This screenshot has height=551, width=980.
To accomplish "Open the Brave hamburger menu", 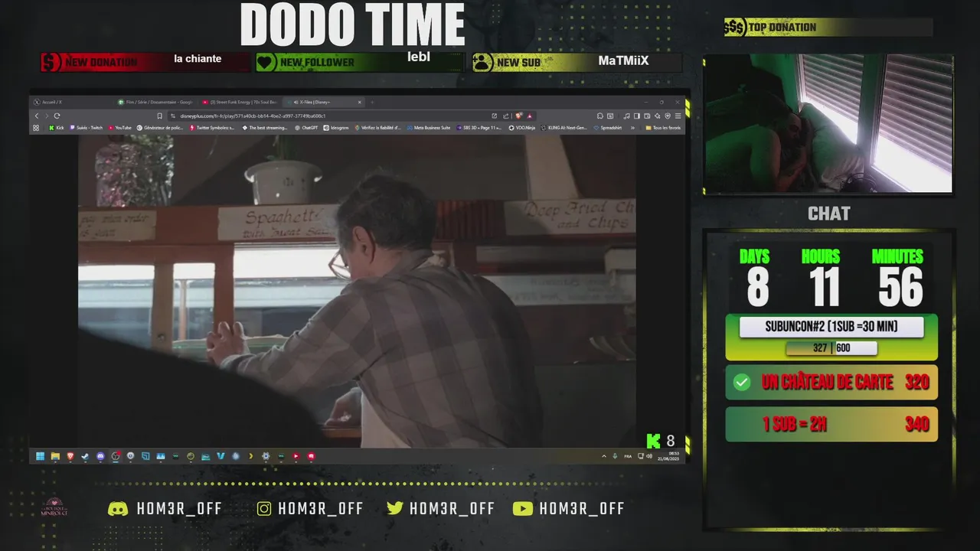I will click(x=678, y=116).
